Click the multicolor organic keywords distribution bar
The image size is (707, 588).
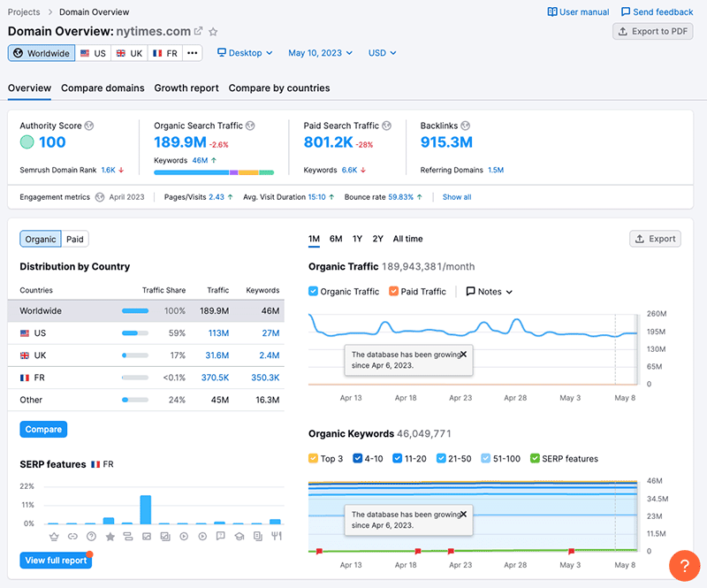point(214,172)
